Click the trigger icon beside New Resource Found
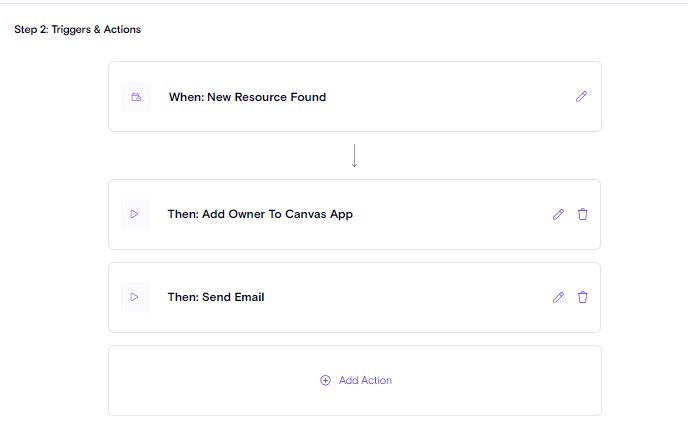The image size is (688, 441). pos(136,97)
